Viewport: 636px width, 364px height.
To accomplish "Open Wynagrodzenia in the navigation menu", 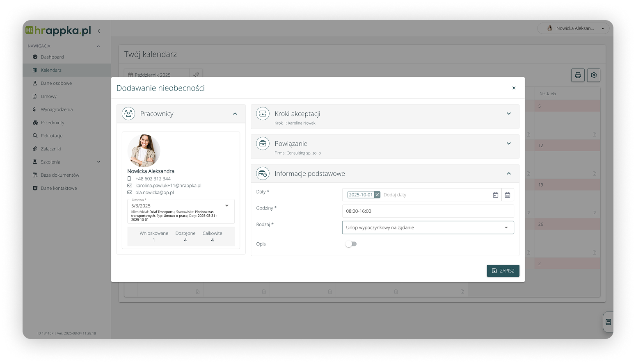I will [57, 109].
